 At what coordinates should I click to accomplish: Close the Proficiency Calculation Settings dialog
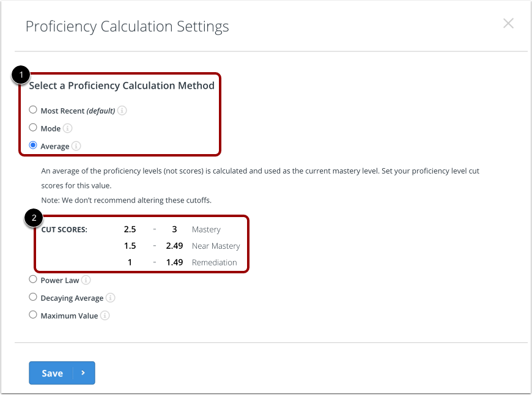(x=508, y=23)
